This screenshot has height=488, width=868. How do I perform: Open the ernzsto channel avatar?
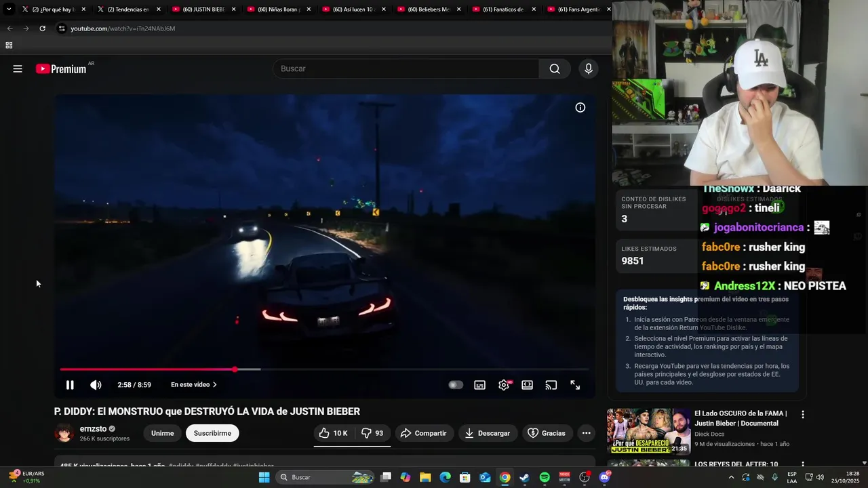(64, 433)
